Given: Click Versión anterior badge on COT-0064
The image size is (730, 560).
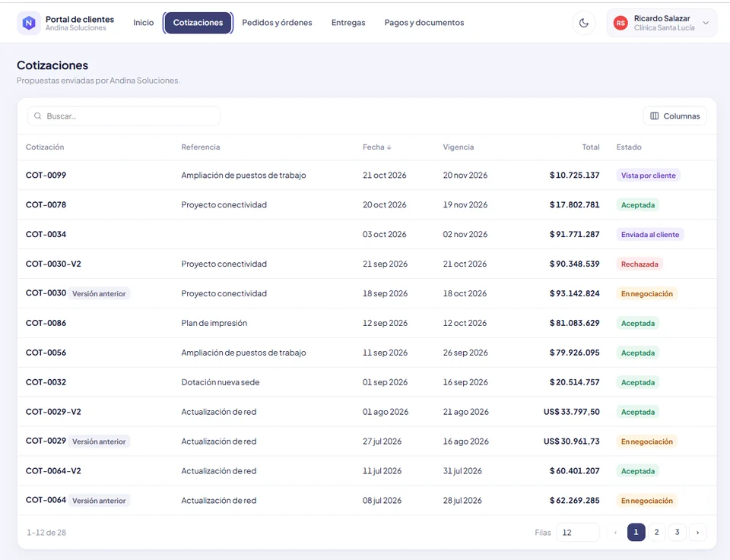Looking at the screenshot, I should 99,501.
